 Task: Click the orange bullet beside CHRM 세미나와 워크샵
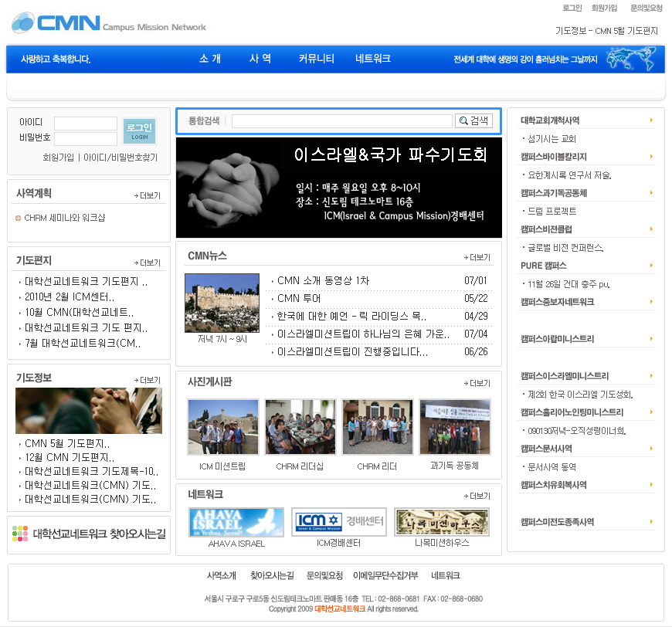18,219
